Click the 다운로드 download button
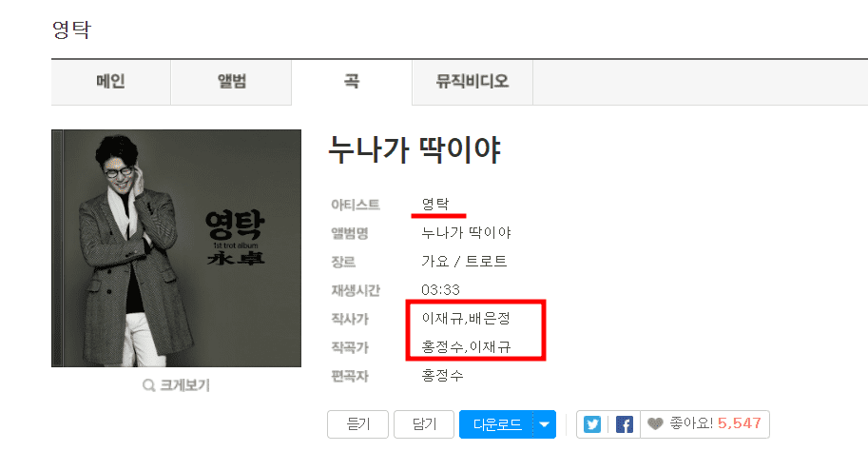The height and width of the screenshot is (471, 868). pyautogui.click(x=496, y=424)
